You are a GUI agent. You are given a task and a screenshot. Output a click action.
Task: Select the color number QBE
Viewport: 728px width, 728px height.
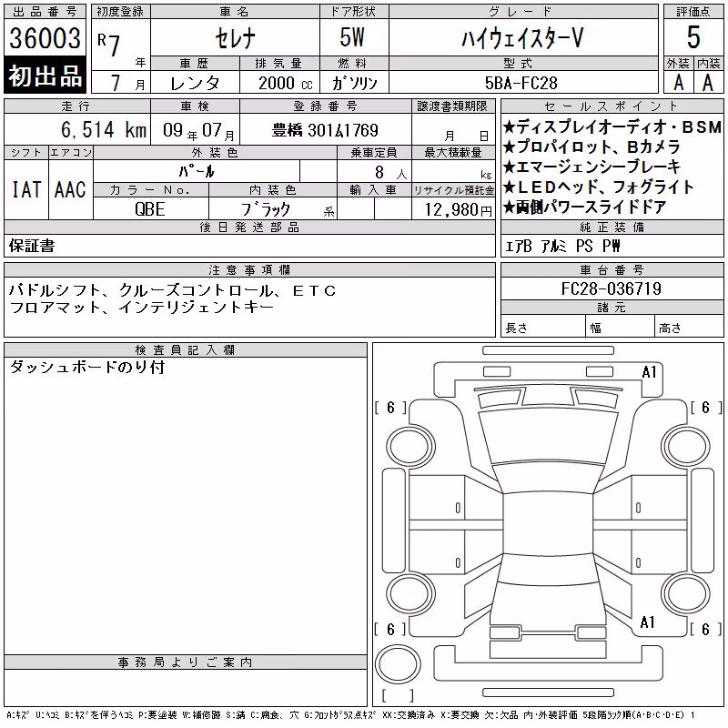150,209
